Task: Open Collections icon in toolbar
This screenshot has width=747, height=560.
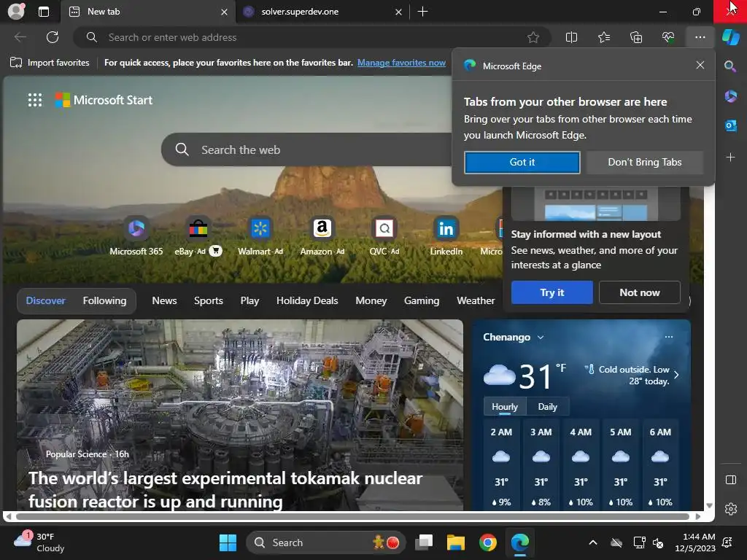Action: click(x=636, y=37)
